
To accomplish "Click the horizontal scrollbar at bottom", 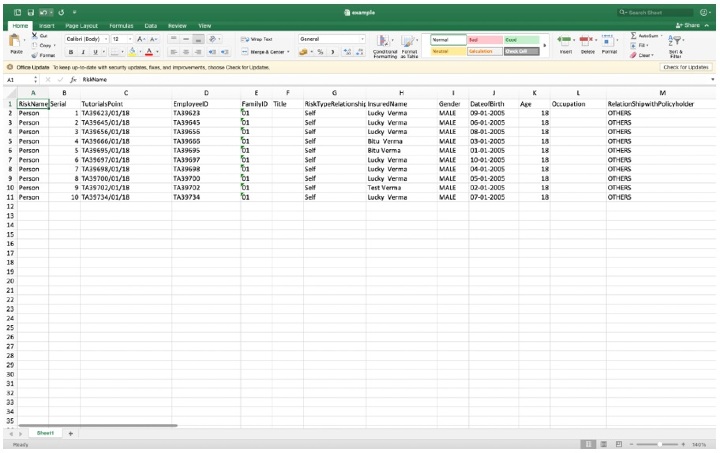I will [x=97, y=425].
